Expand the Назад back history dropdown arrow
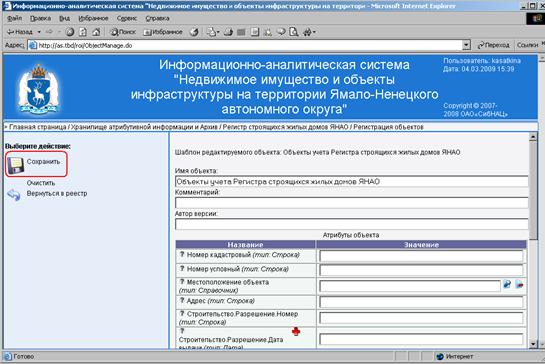 pos(39,32)
